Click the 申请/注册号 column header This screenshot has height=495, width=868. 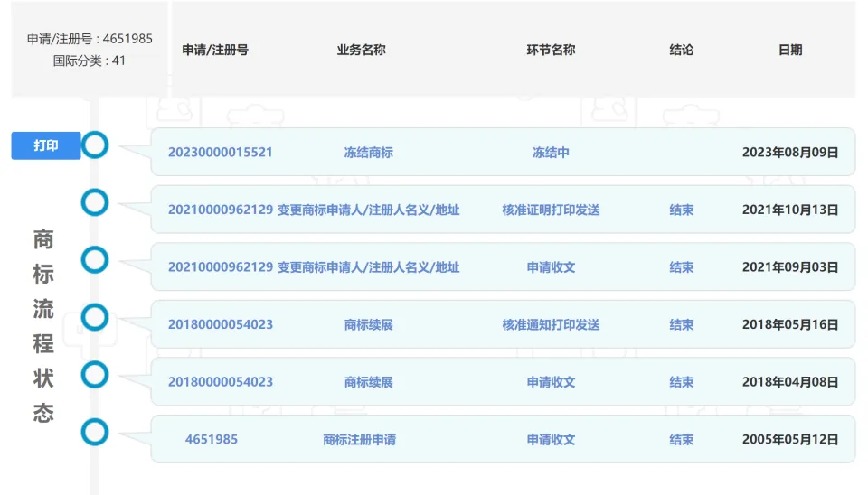(215, 51)
